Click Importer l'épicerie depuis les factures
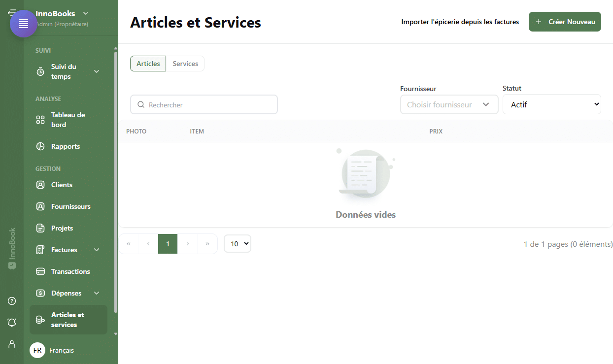The width and height of the screenshot is (613, 364). pyautogui.click(x=460, y=22)
